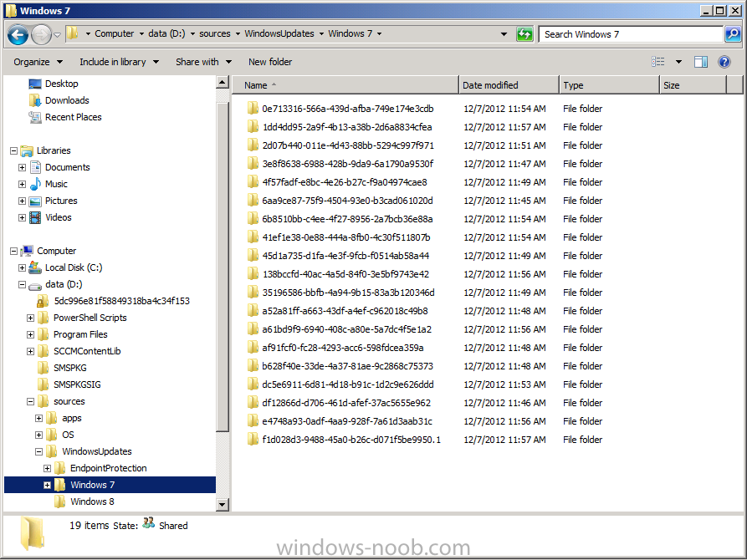The image size is (747, 560).
Task: Open the recent pages dropdown arrow
Action: (x=57, y=34)
